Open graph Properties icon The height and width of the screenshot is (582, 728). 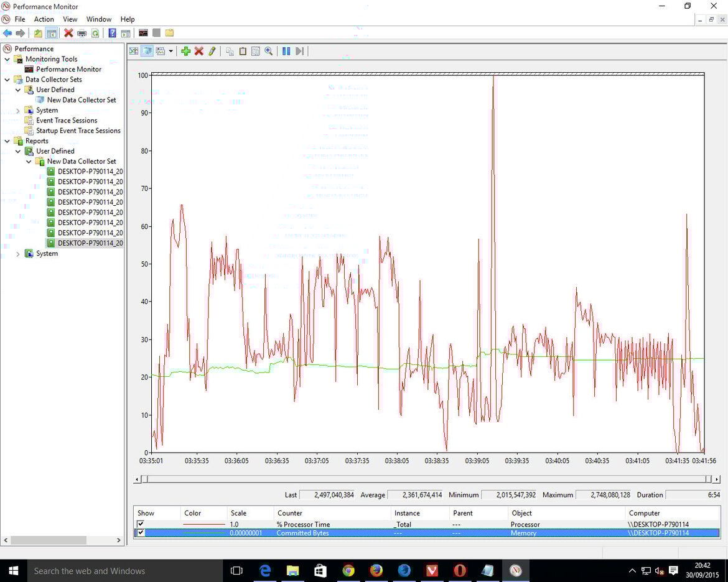click(255, 51)
